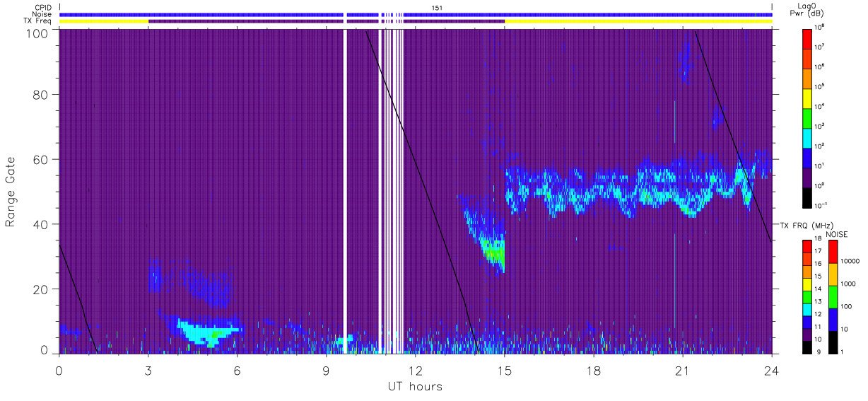The width and height of the screenshot is (868, 401).
Task: Click the 6 tick label on UT hours axis
Action: (237, 370)
